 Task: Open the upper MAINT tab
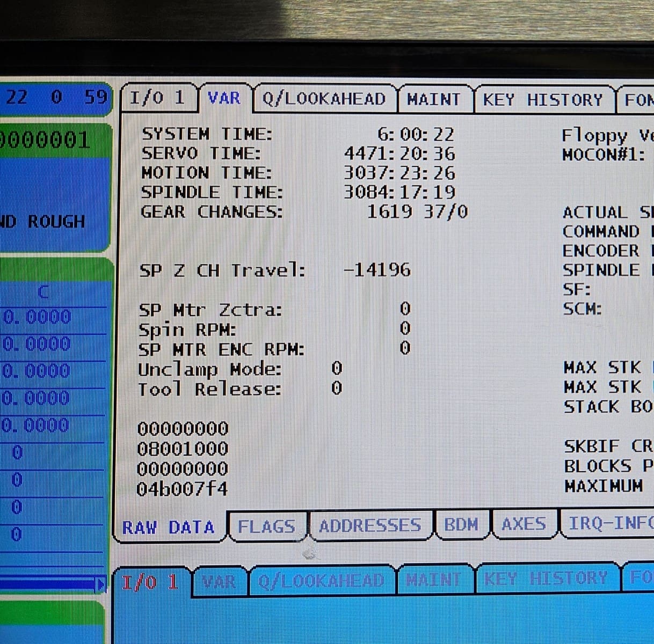pos(433,100)
